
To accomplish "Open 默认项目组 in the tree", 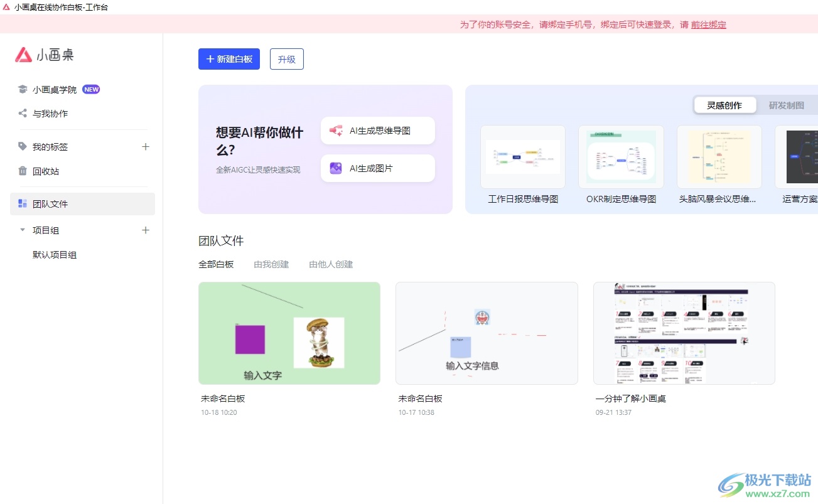I will coord(55,255).
